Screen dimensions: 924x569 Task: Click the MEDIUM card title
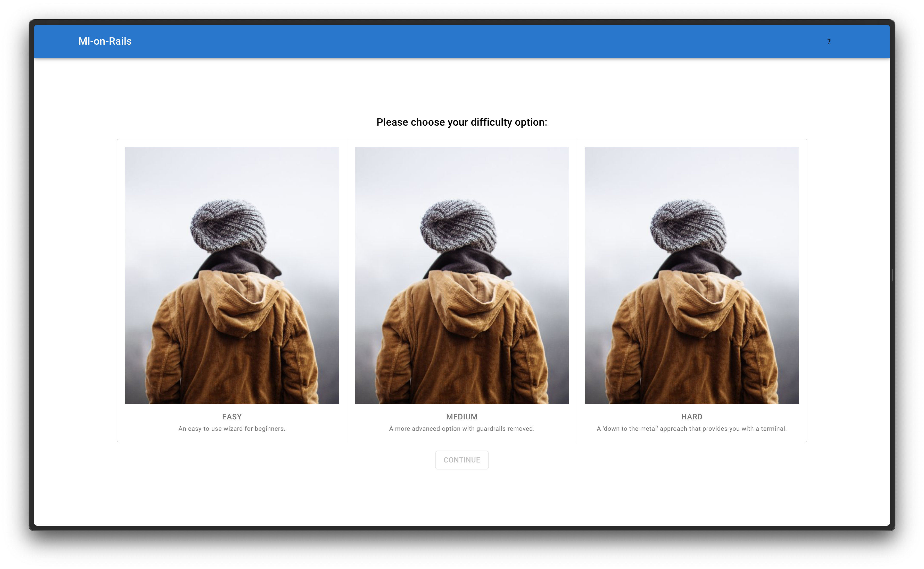[x=462, y=417]
